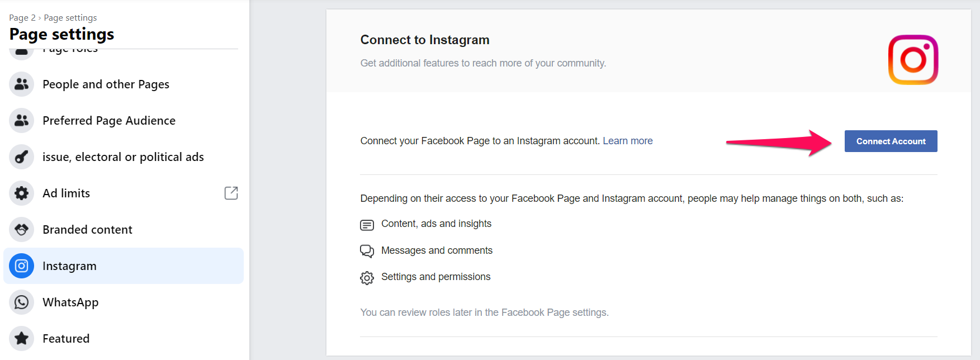Image resolution: width=980 pixels, height=360 pixels.
Task: Click the Page settings breadcrumb link
Action: pyautogui.click(x=70, y=18)
